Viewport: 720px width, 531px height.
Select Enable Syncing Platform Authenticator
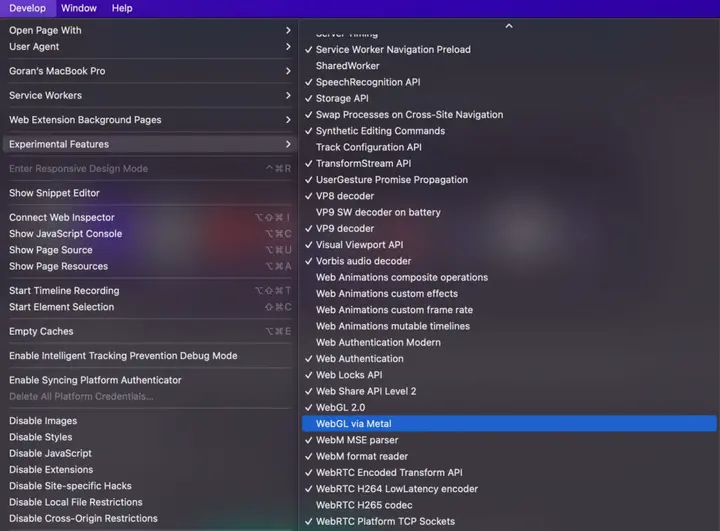pos(150,380)
